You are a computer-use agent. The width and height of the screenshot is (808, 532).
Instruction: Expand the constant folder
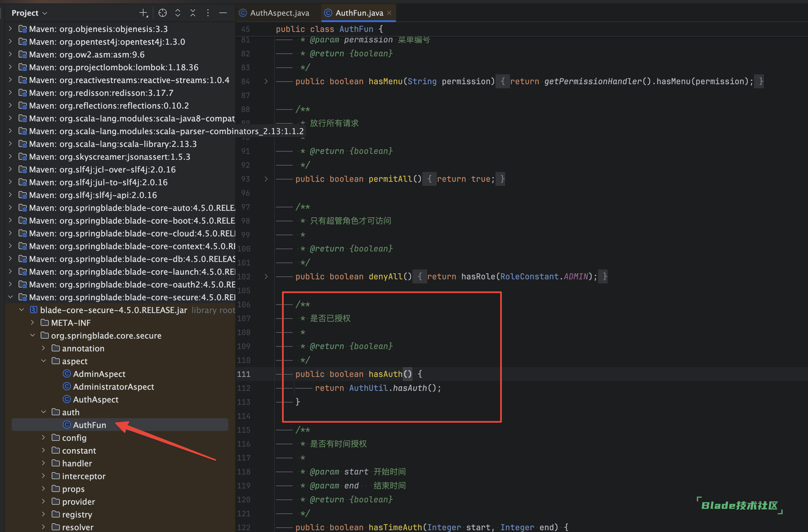[44, 450]
